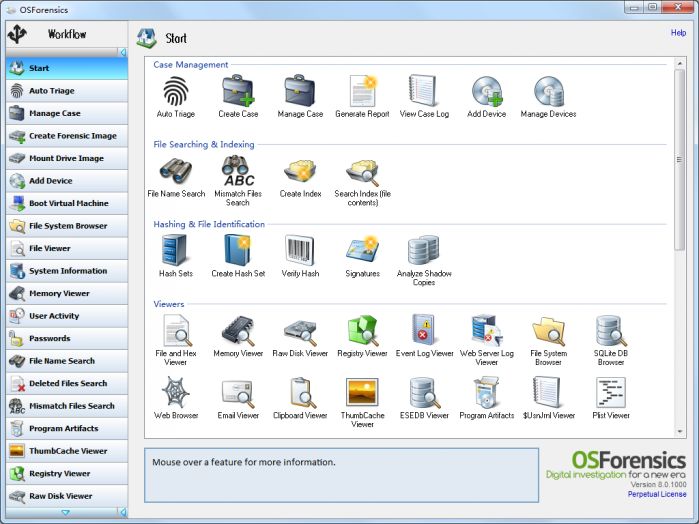699x524 pixels.
Task: Open Mount Drive Image from sidebar
Action: pos(67,158)
